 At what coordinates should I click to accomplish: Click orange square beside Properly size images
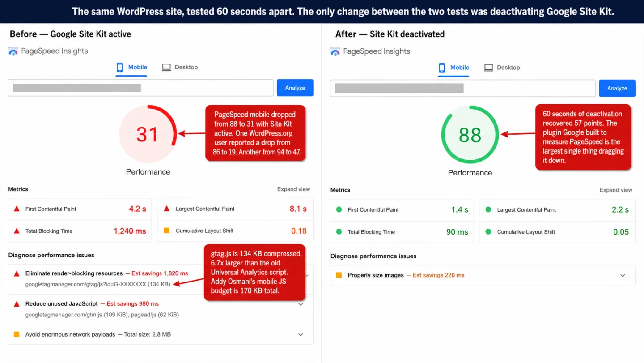339,275
